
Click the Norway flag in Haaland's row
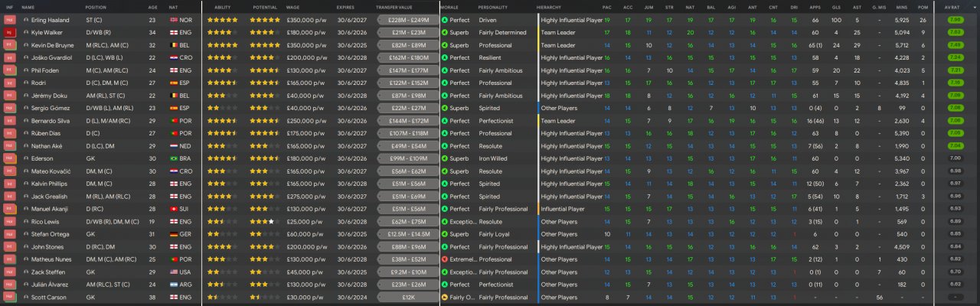point(173,20)
